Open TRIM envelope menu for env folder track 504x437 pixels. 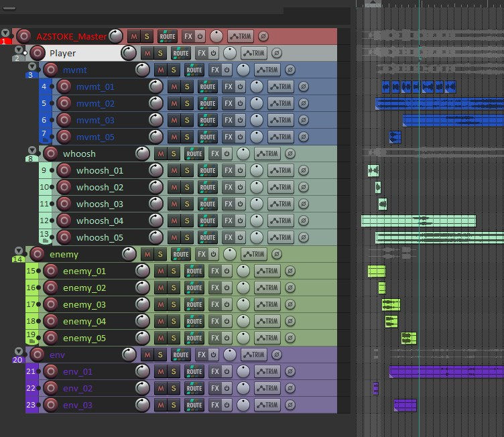[x=254, y=355]
